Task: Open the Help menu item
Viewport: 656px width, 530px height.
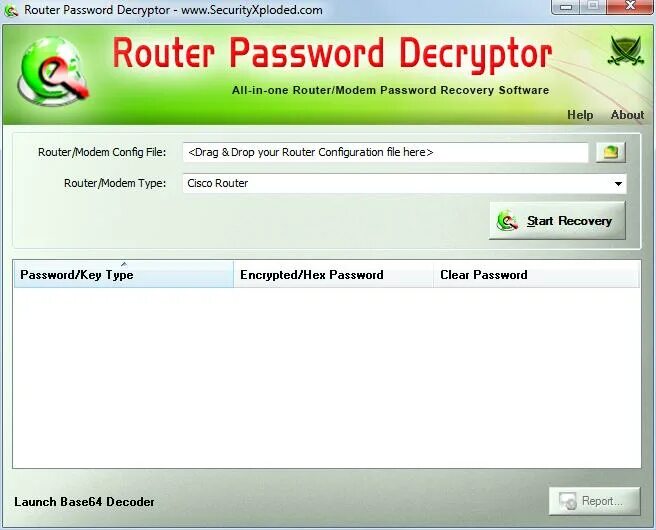Action: (x=580, y=115)
